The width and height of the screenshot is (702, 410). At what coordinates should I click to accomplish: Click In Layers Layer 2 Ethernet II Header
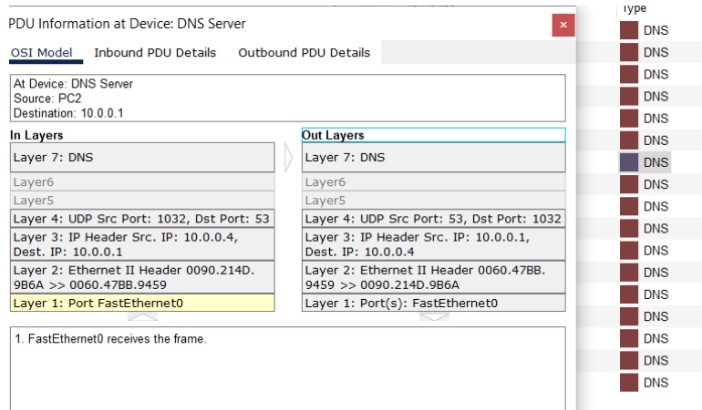click(x=141, y=277)
